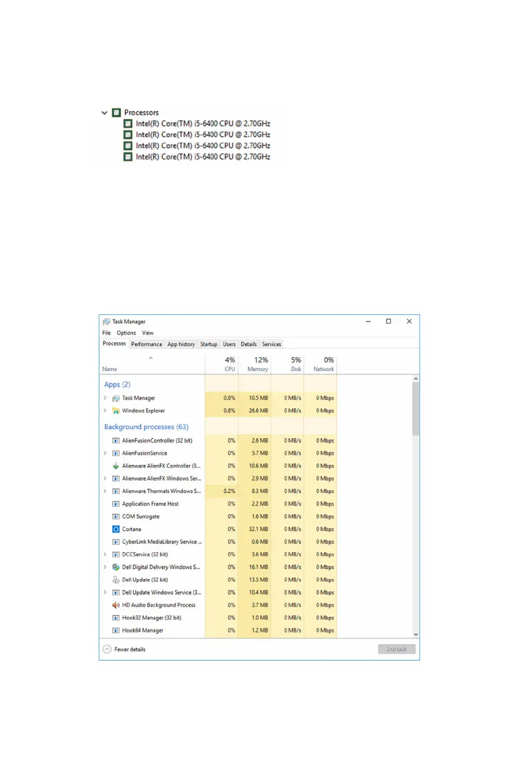The width and height of the screenshot is (532, 762).
Task: Select the last i5-6400 processor entry
Action: pyautogui.click(x=203, y=157)
